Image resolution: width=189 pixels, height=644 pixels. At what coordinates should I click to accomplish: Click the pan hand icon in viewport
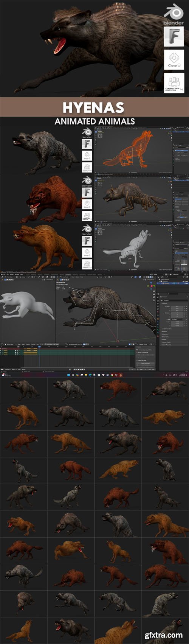[x=154, y=294]
